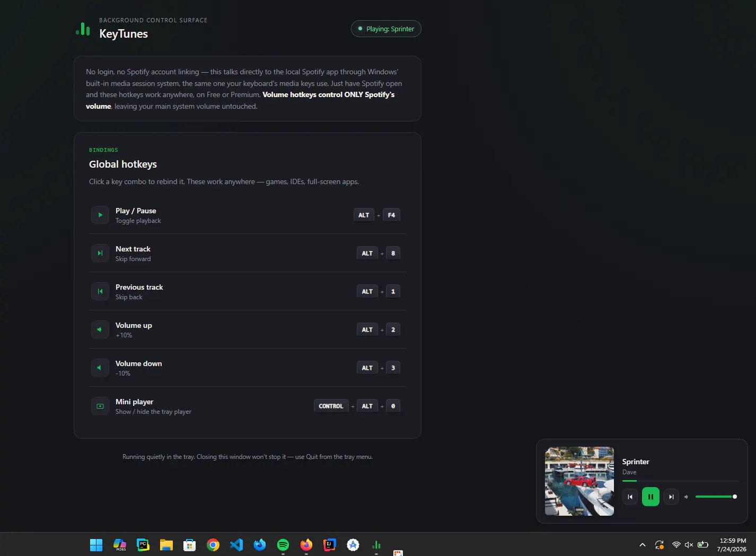756x556 pixels.
Task: Click the 'Running quietly in the tray' footer note
Action: [x=248, y=457]
